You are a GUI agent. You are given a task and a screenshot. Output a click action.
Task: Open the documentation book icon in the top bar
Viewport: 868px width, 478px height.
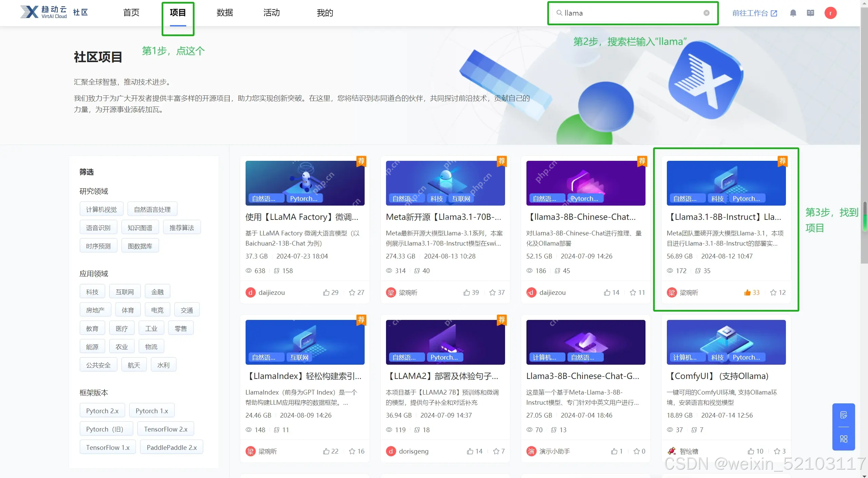(x=811, y=13)
